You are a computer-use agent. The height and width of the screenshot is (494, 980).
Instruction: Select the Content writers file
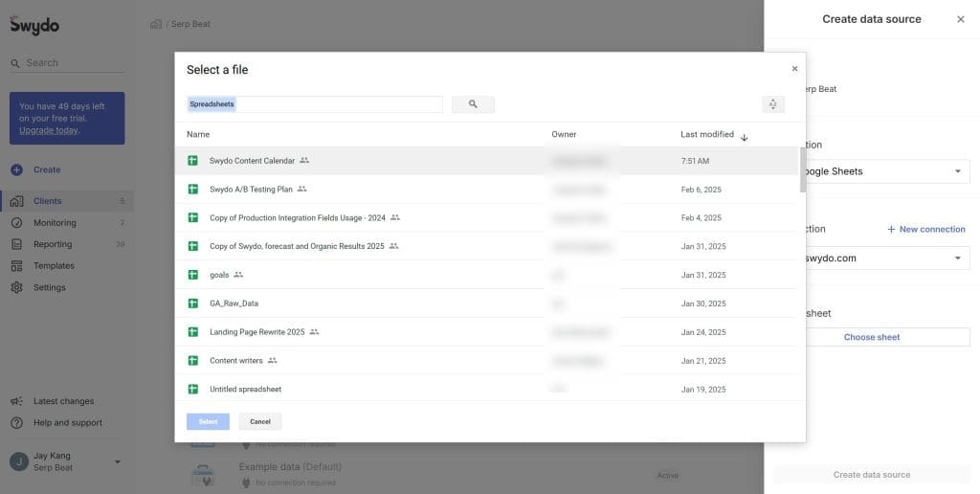487,360
